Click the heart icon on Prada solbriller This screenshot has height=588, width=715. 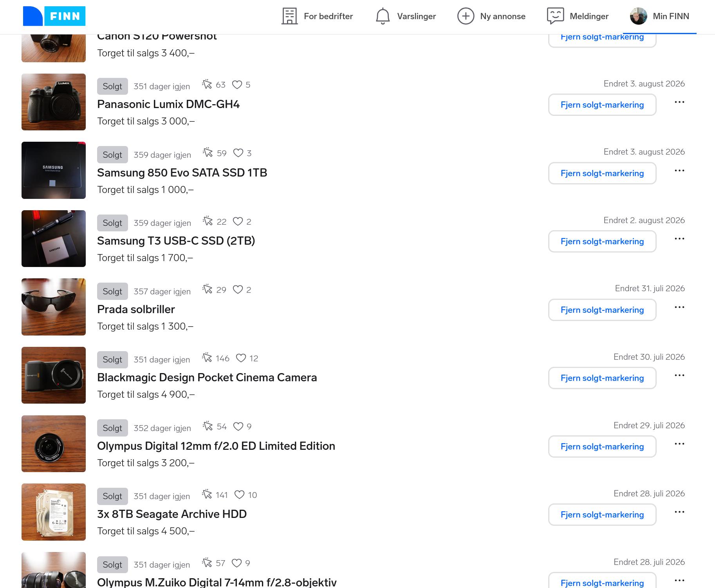point(238,290)
